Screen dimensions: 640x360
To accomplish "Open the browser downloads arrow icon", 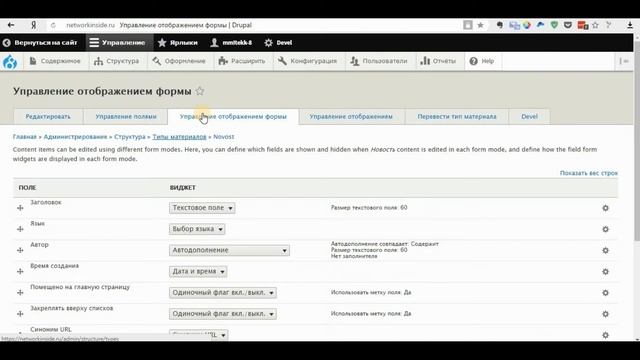I will tap(630, 25).
